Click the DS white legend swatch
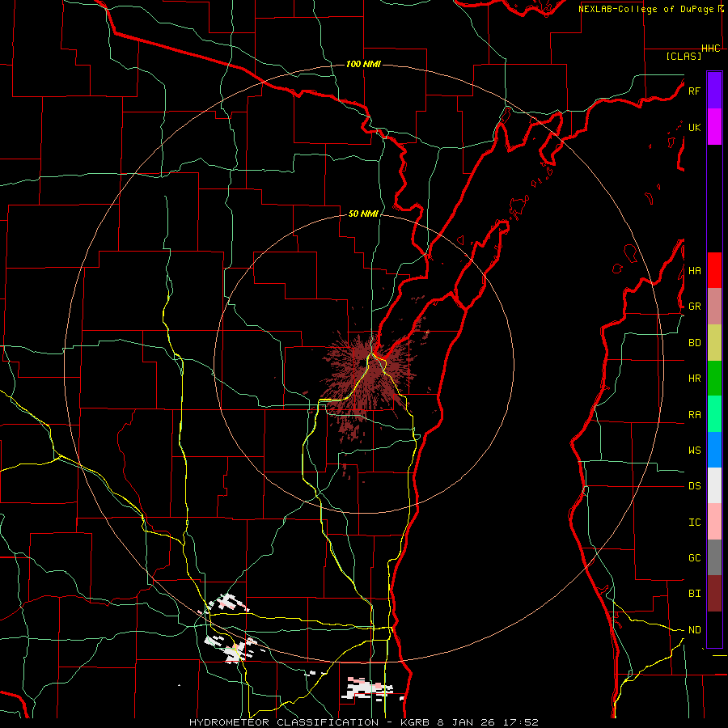Viewport: 728px width, 728px height. (x=714, y=485)
